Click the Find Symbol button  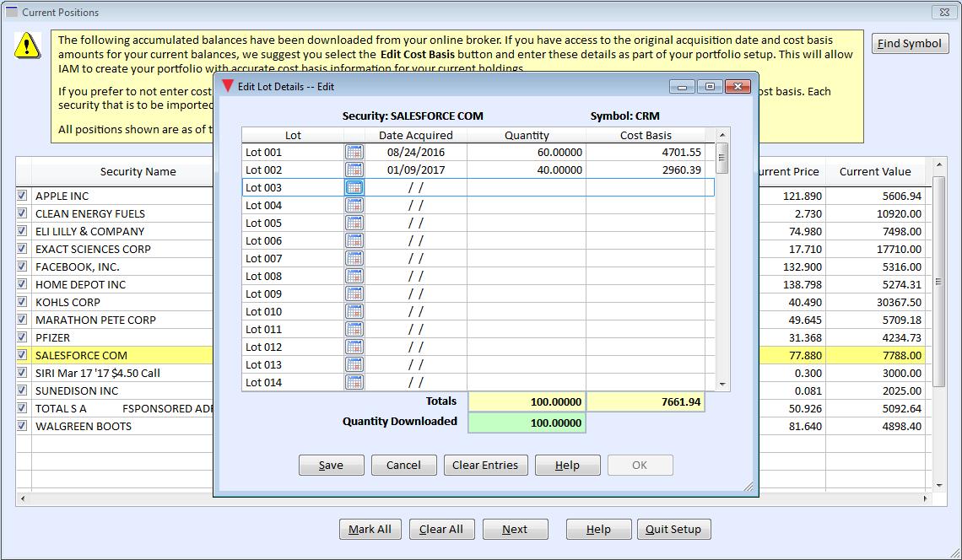910,44
